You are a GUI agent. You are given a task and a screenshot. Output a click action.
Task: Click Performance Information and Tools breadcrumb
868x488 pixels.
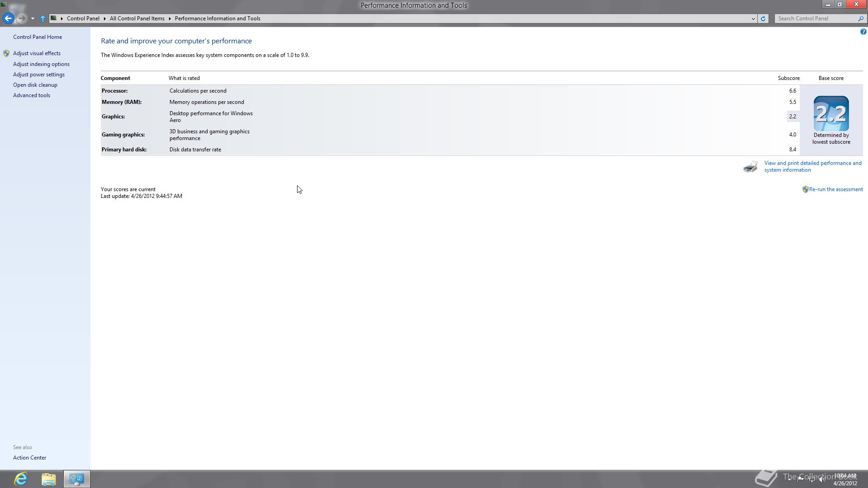217,19
